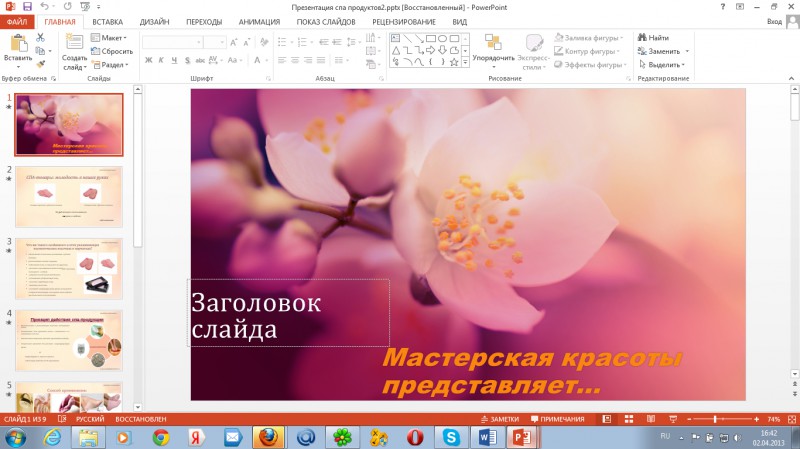Click РУССКИЙ language indicator in the status bar
Screen dimensions: 800x449
tap(90, 419)
